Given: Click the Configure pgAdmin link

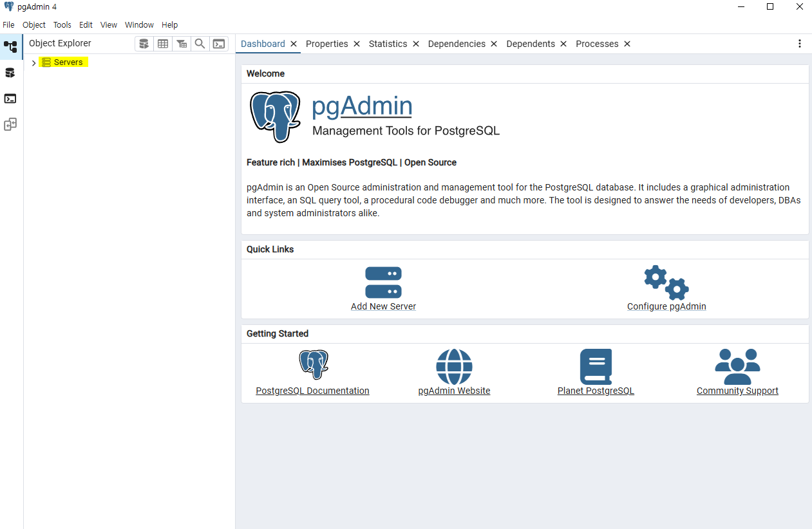Looking at the screenshot, I should (666, 306).
